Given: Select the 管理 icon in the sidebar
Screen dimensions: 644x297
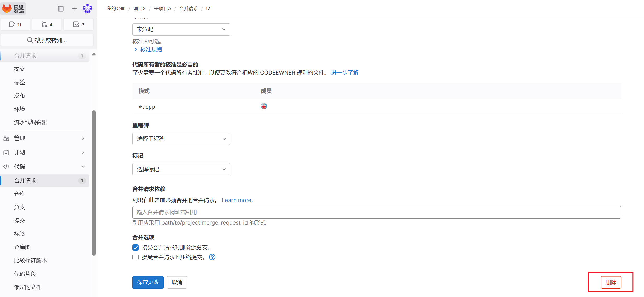Looking at the screenshot, I should pos(6,138).
